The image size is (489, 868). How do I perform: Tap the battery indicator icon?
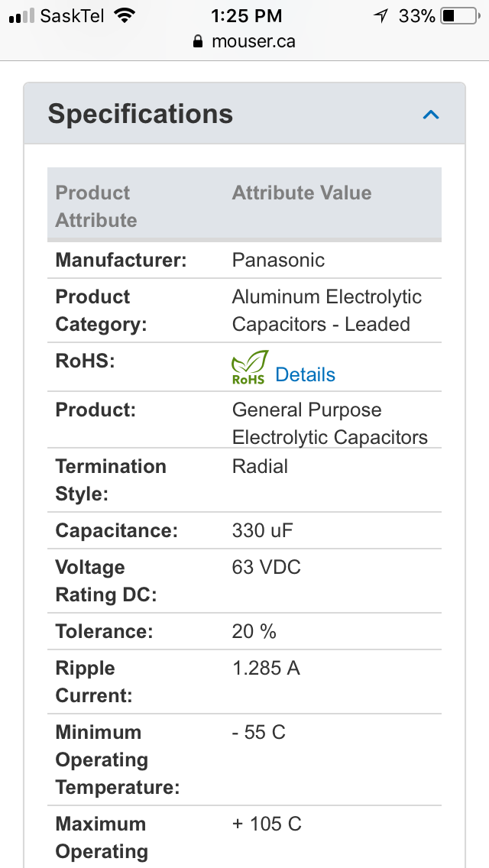pos(460,16)
